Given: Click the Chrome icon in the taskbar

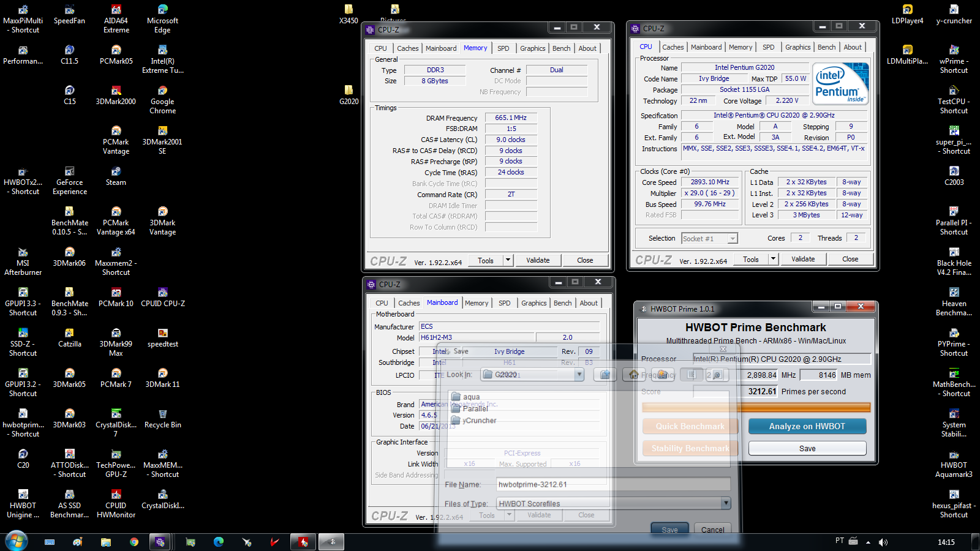Looking at the screenshot, I should click(134, 542).
